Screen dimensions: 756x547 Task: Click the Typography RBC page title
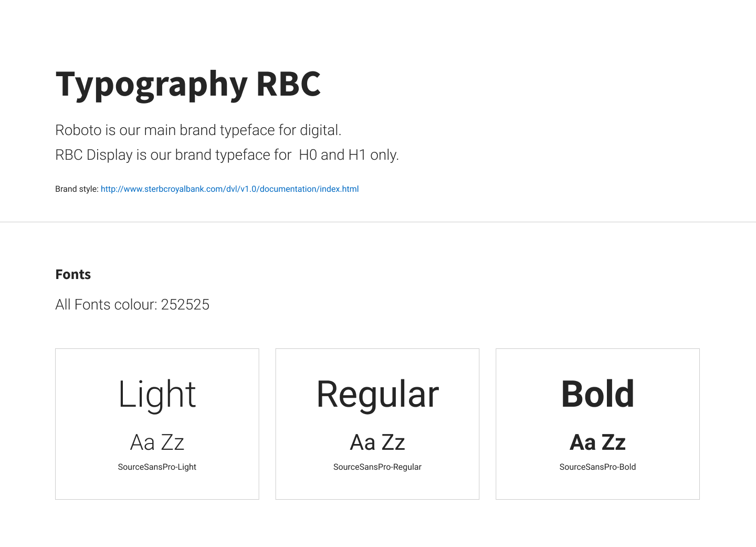pyautogui.click(x=188, y=84)
